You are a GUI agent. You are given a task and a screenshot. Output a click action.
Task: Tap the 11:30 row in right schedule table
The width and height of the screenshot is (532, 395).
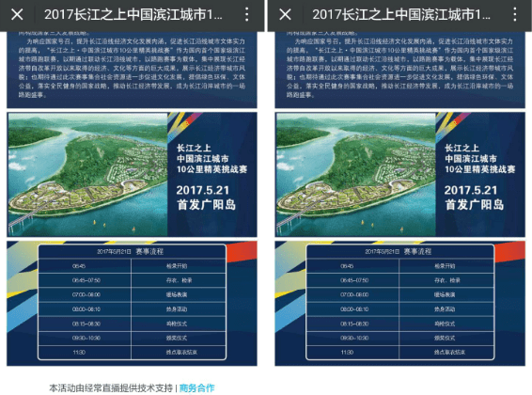tap(400, 353)
